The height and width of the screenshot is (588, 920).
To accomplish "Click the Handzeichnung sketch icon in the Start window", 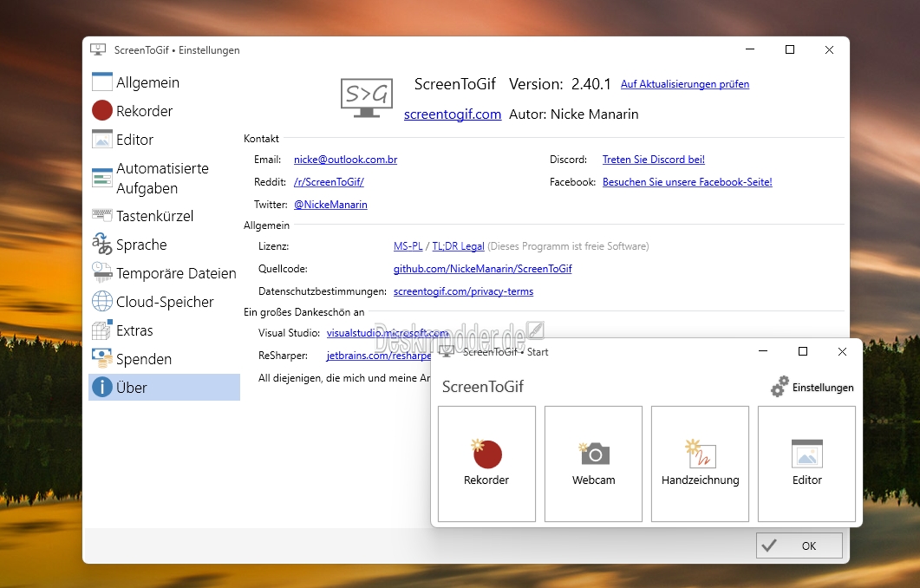I will 701,453.
